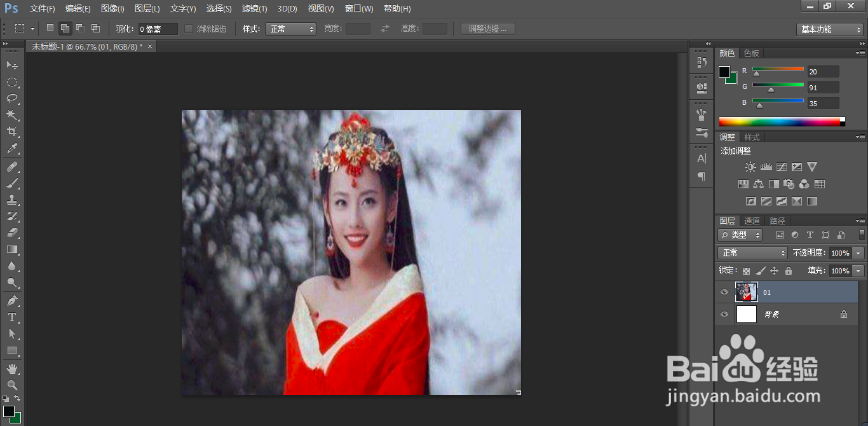Image resolution: width=868 pixels, height=426 pixels.
Task: Open the Adjustments panel flyout menu
Action: click(x=860, y=137)
